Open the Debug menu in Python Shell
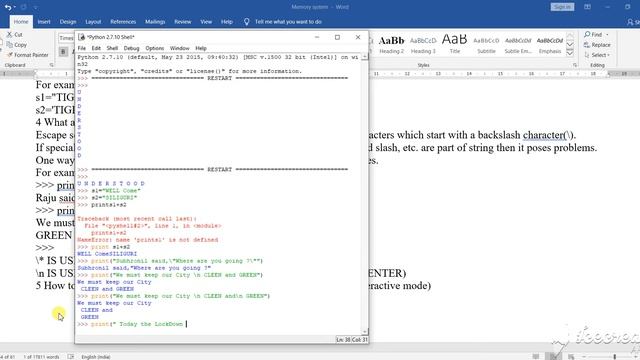Image resolution: width=640 pixels, height=360 pixels. click(x=131, y=48)
